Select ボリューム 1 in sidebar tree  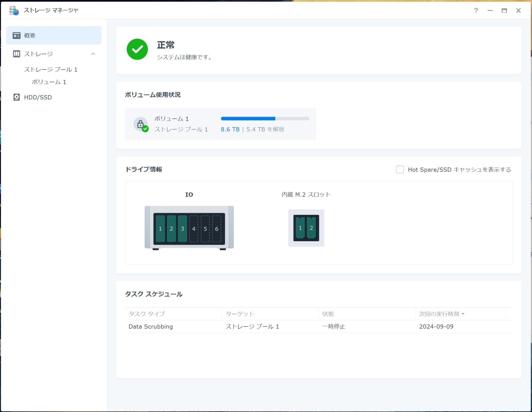(49, 82)
